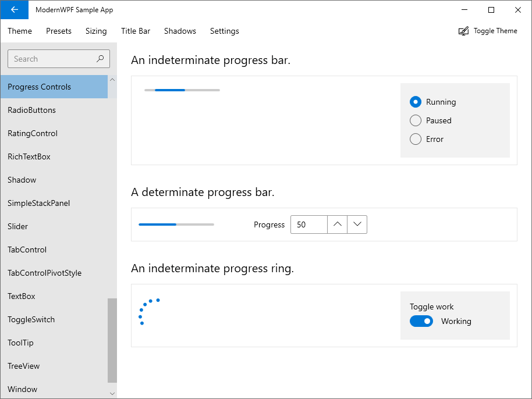532x399 pixels.
Task: Open the Presets menu
Action: pyautogui.click(x=58, y=31)
